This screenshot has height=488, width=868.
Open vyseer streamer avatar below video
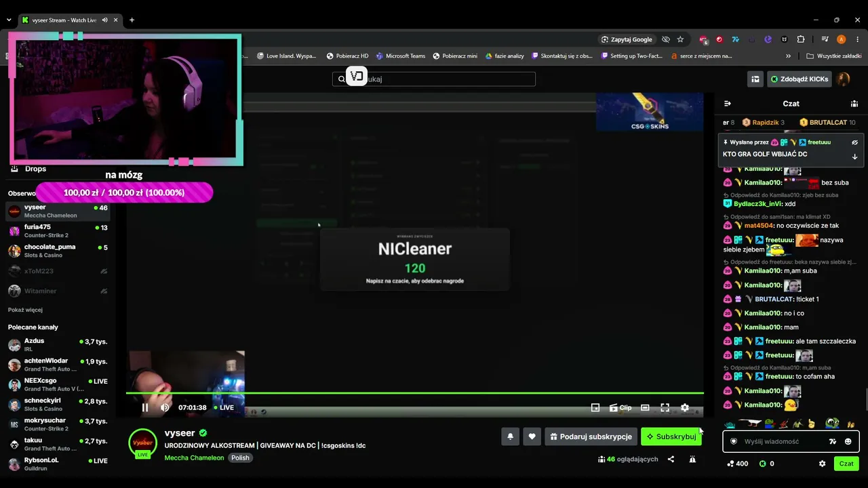point(142,443)
